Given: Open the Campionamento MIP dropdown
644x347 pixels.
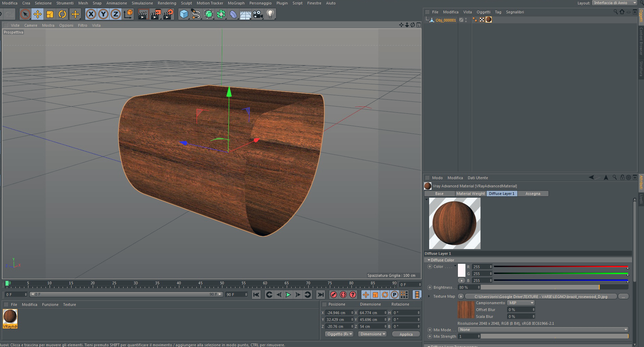Looking at the screenshot, I should coord(521,303).
